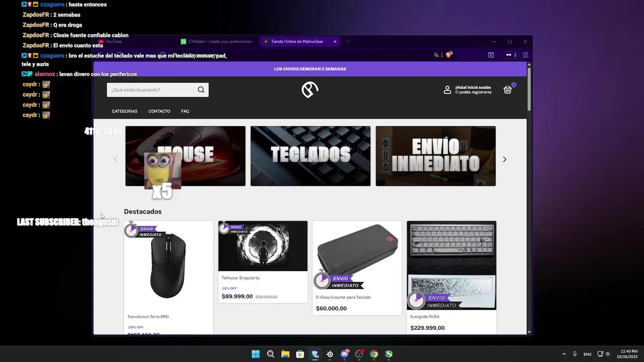Open Google Chrome from the taskbar
The width and height of the screenshot is (644, 362).
pos(374,354)
